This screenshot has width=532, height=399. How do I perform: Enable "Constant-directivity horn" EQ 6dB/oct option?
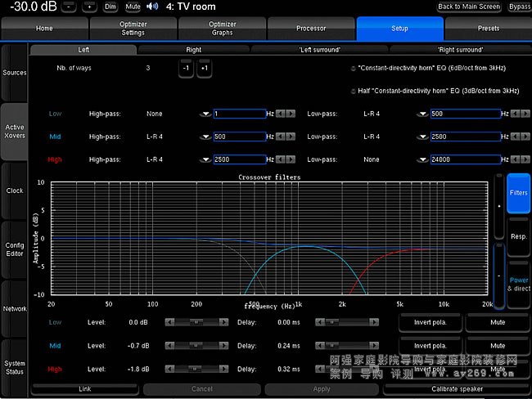coord(354,69)
